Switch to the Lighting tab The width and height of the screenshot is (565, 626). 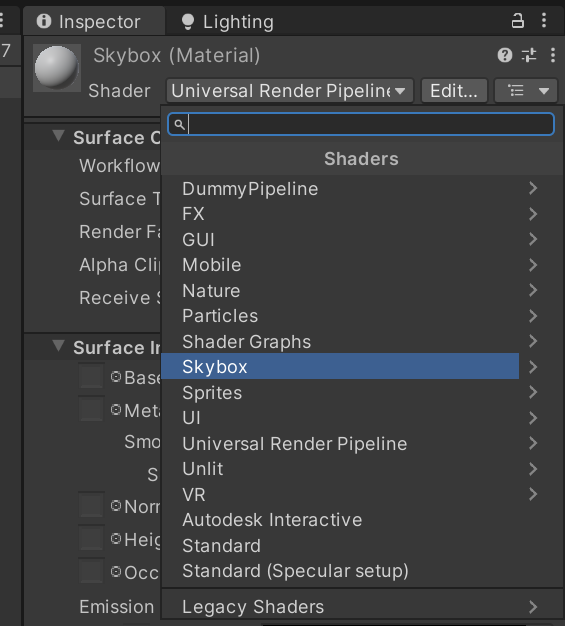pyautogui.click(x=228, y=22)
